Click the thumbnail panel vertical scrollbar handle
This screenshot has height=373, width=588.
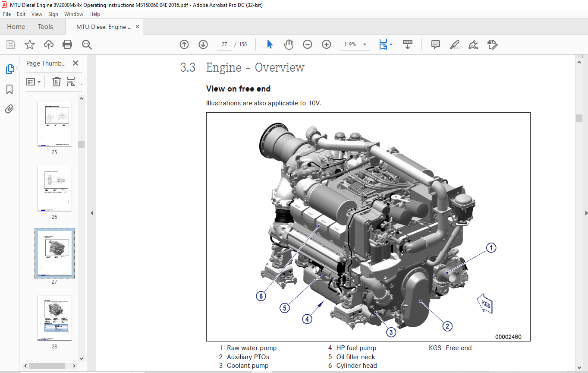(x=81, y=144)
